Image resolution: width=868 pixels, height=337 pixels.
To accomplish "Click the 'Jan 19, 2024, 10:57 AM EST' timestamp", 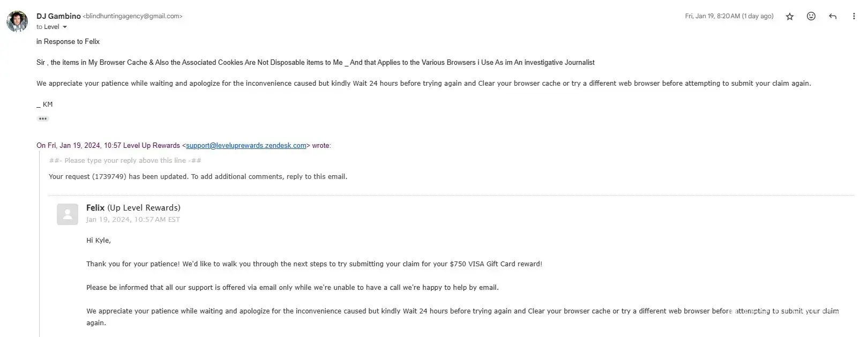I will pos(133,220).
